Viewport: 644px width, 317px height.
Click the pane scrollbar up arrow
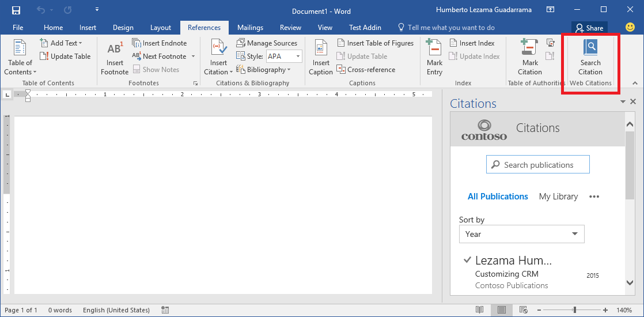(x=630, y=124)
